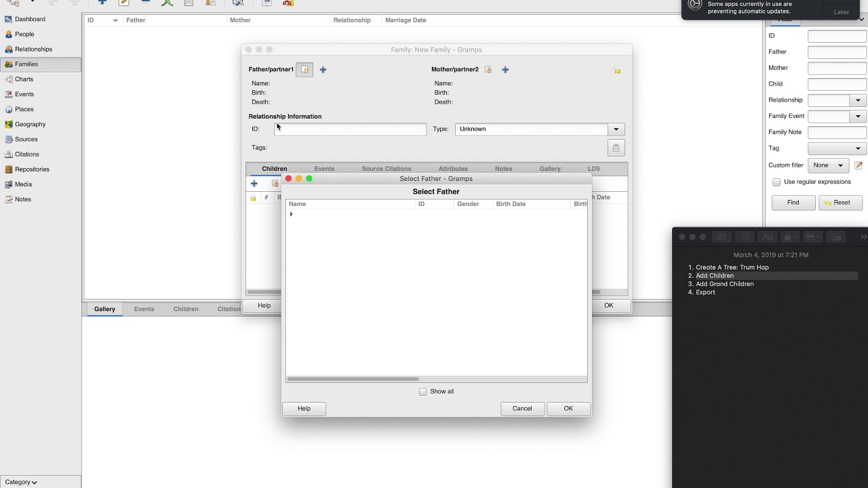This screenshot has width=868, height=488.
Task: Switch to Source Citations tab
Action: click(x=387, y=169)
